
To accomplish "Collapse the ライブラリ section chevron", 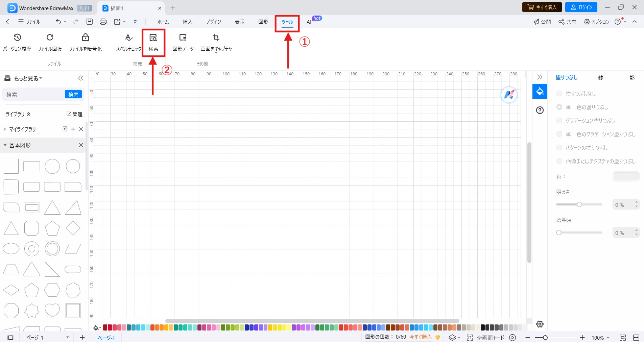I will pyautogui.click(x=29, y=114).
